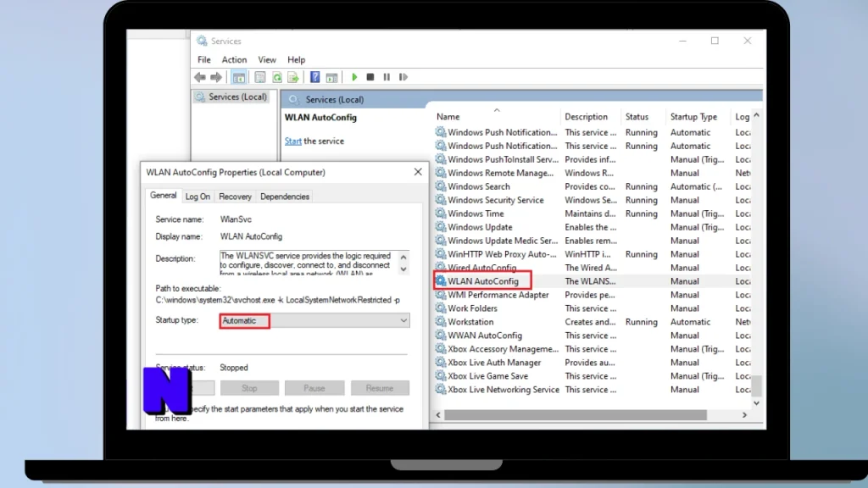This screenshot has height=488, width=868.
Task: Toggle Show/Hide Console Tree toolbar icon
Action: [x=238, y=77]
